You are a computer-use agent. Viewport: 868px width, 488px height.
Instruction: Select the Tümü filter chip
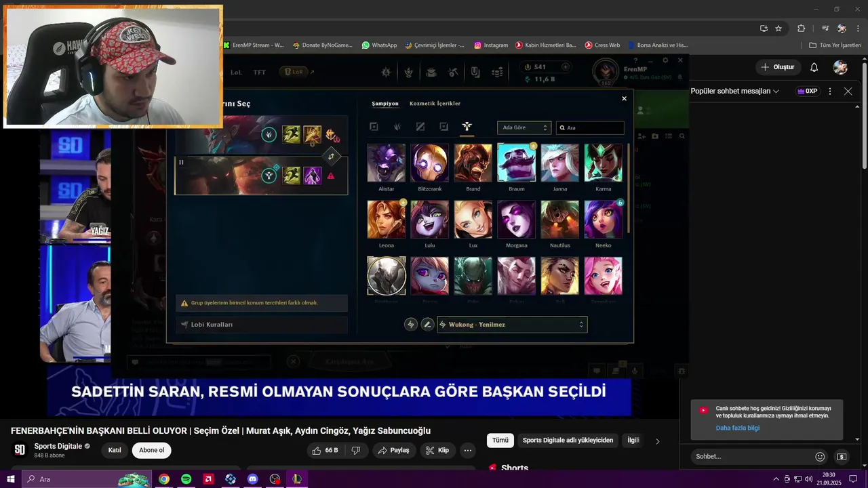point(500,441)
